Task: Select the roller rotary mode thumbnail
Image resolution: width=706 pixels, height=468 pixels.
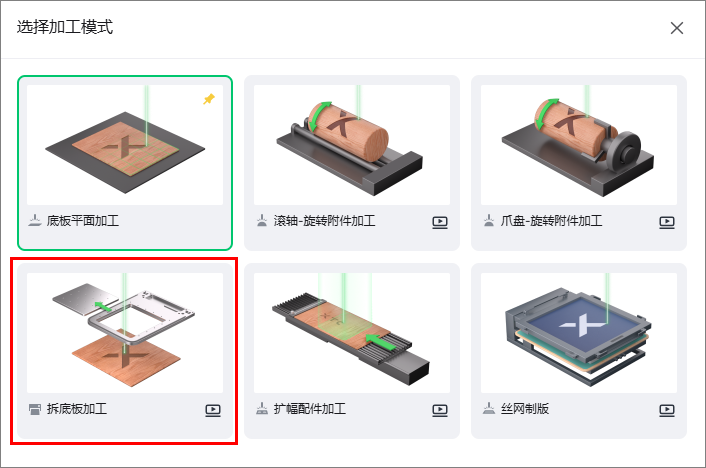Action: tap(352, 145)
